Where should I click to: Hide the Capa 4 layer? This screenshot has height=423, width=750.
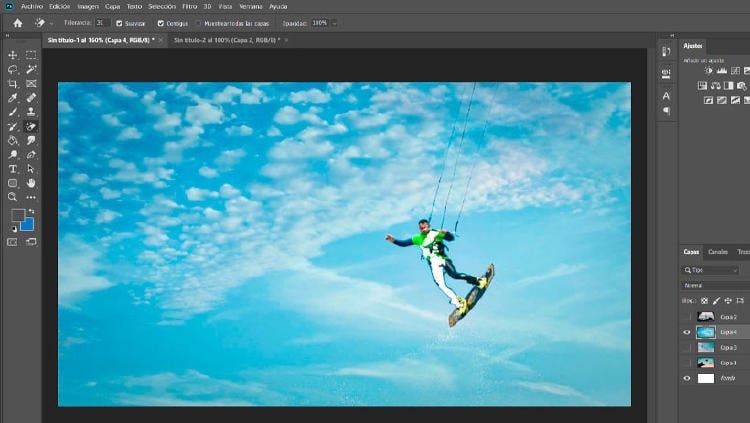coord(687,332)
